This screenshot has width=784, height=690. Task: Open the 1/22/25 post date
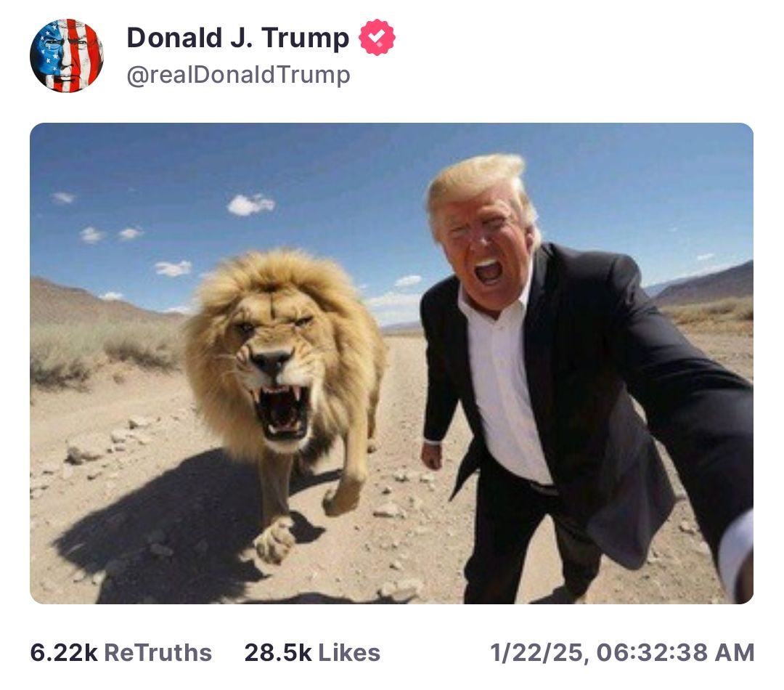pos(538,652)
